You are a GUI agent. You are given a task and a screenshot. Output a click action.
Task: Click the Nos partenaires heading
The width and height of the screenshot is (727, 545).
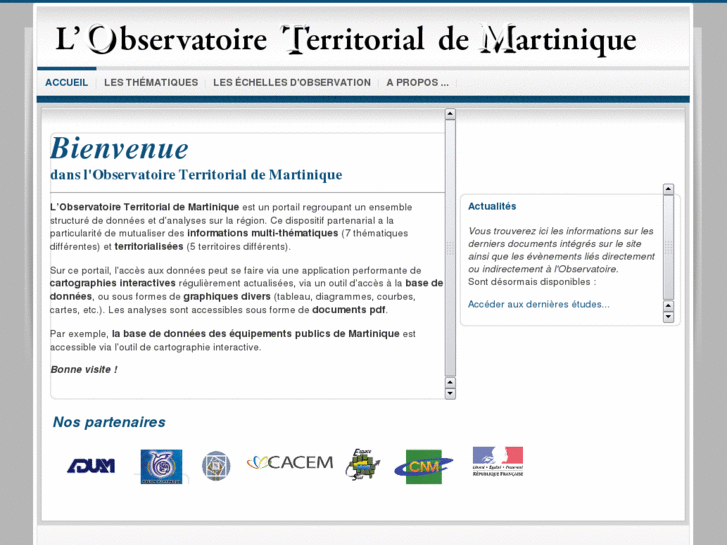pos(109,422)
